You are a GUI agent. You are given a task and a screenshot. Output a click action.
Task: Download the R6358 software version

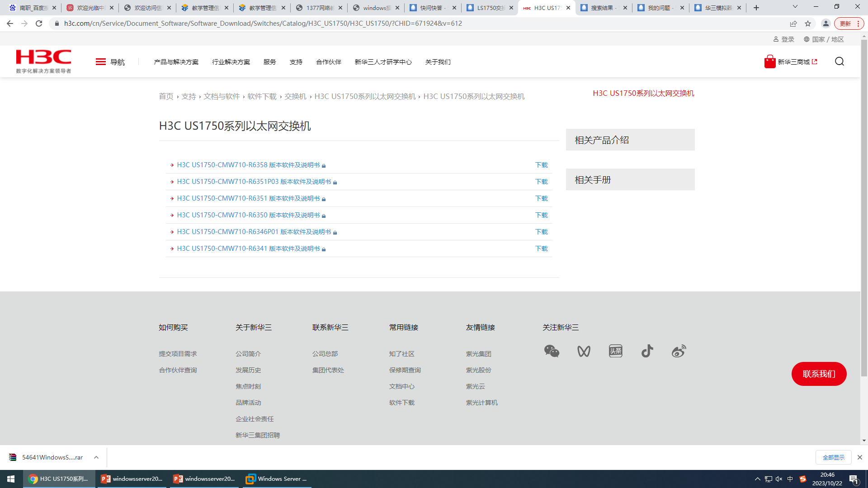tap(541, 165)
